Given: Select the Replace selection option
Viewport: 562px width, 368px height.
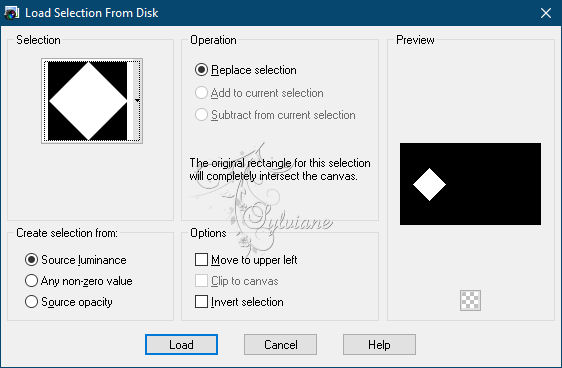Looking at the screenshot, I should pos(246,70).
